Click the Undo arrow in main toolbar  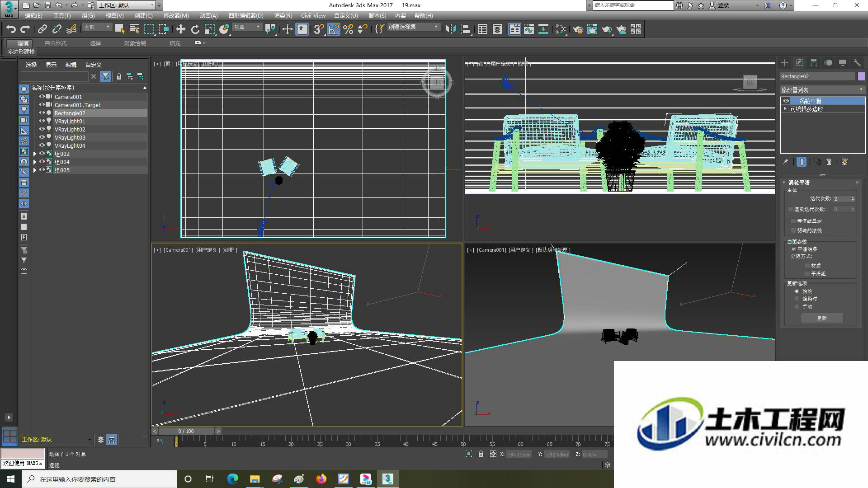pyautogui.click(x=11, y=29)
